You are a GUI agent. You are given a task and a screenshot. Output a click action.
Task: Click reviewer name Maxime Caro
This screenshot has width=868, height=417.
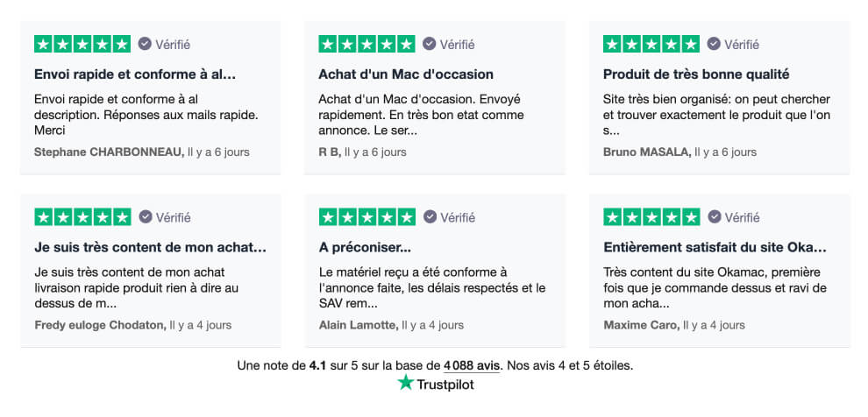tap(640, 325)
